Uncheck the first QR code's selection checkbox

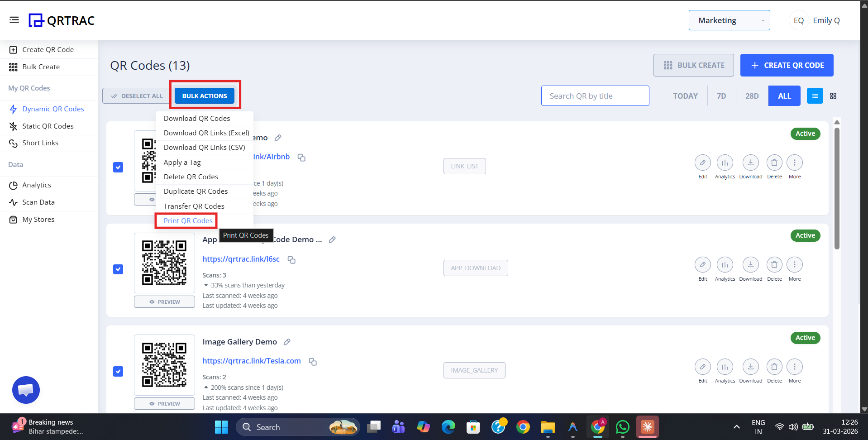[x=118, y=167]
